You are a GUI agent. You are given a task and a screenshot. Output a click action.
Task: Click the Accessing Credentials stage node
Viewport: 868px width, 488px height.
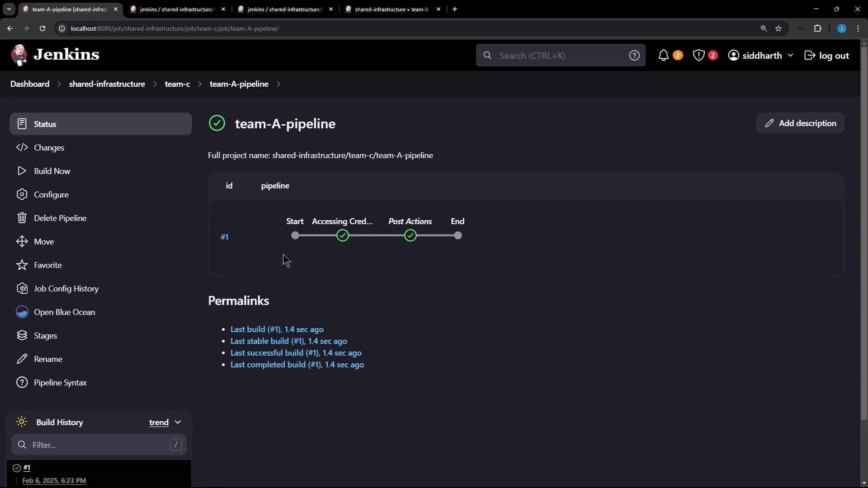[343, 235]
